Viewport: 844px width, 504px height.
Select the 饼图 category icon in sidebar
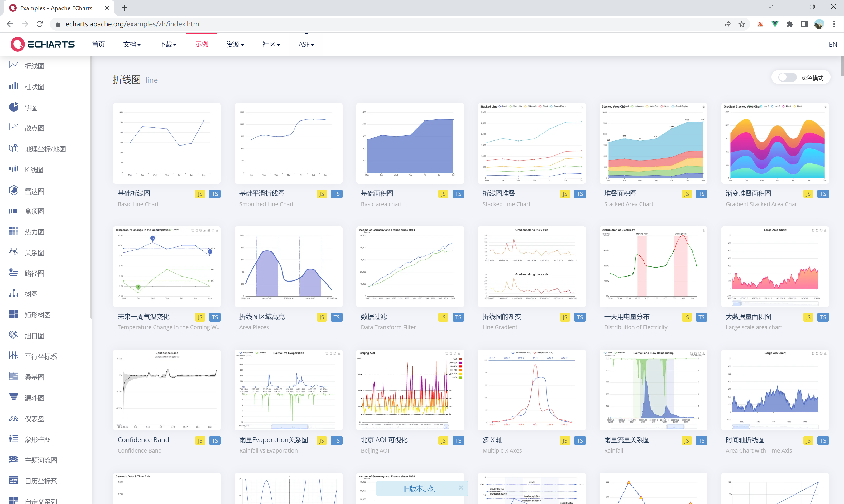coord(14,107)
